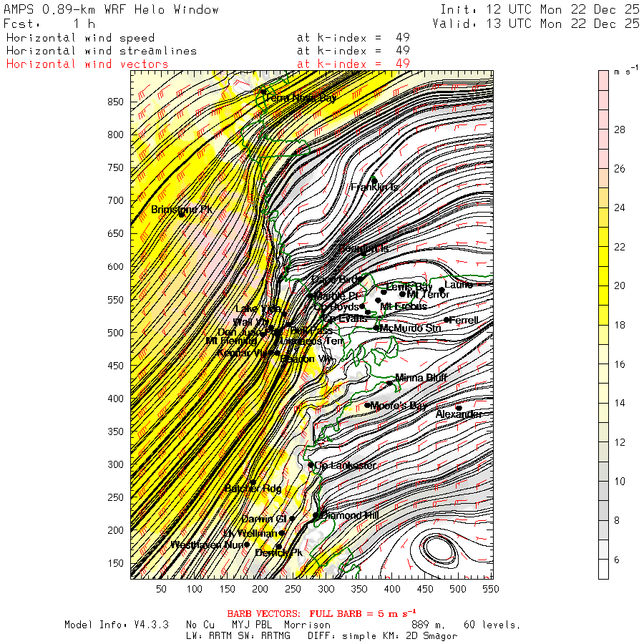644x644 pixels.
Task: Click the black dot beside Ferrell
Action: 447,320
